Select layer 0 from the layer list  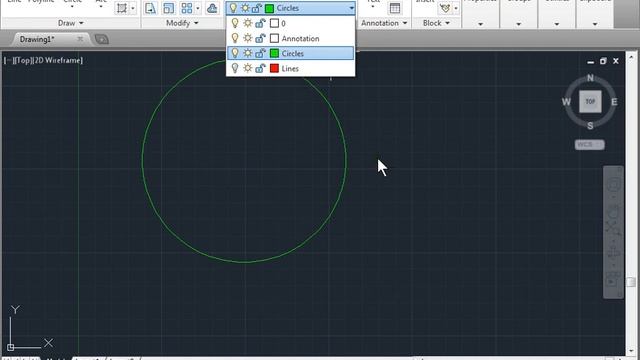290,23
